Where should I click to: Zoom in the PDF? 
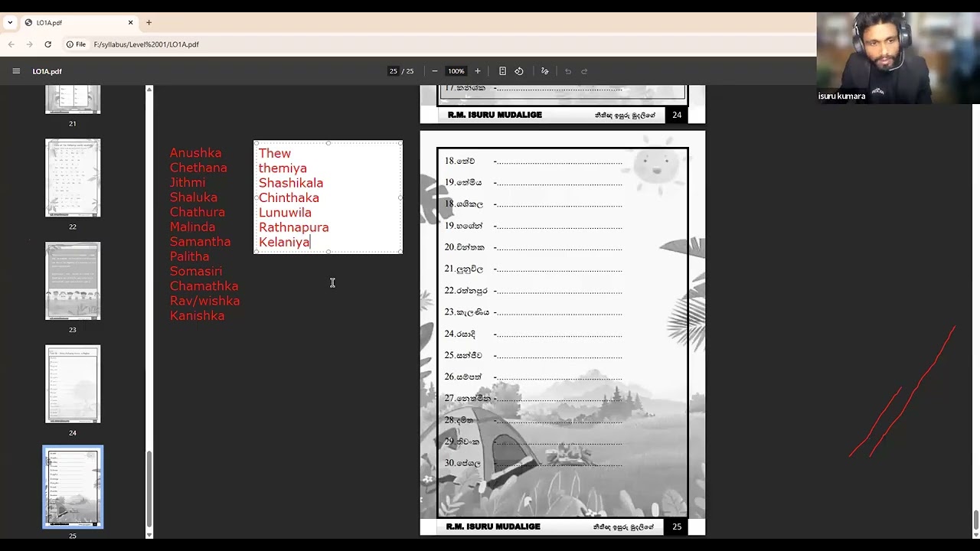[x=478, y=71]
